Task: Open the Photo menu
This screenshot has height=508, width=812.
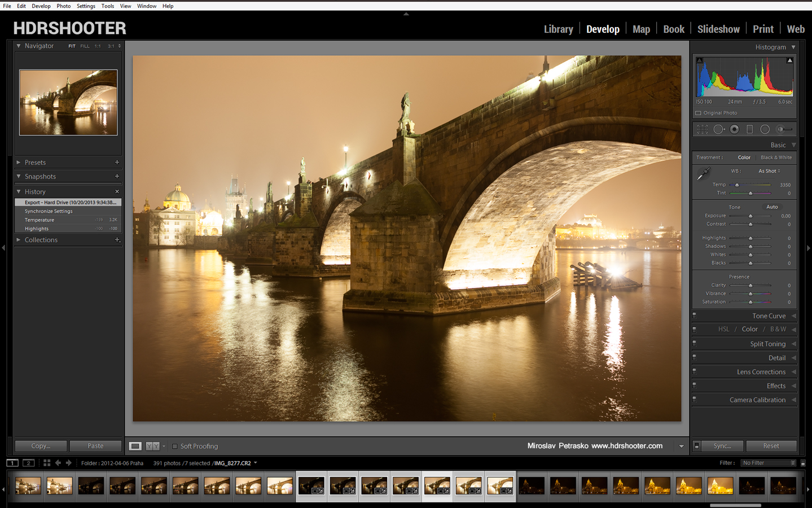Action: (x=63, y=6)
